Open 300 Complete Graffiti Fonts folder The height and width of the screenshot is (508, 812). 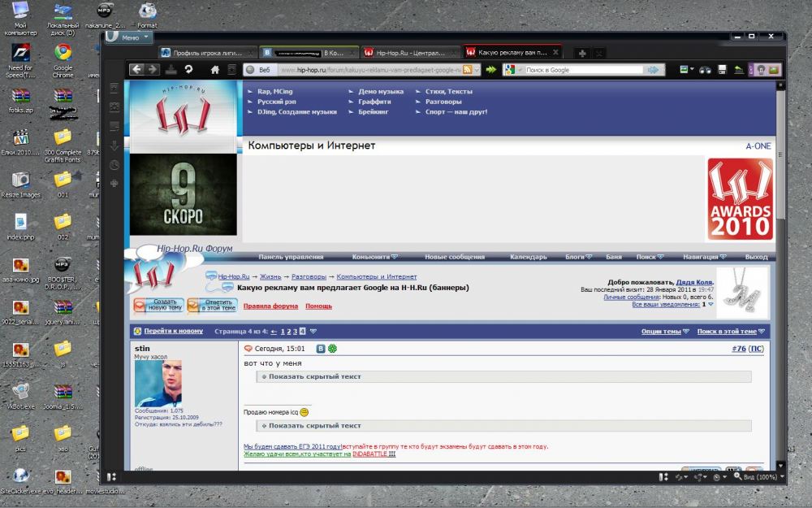tap(63, 146)
